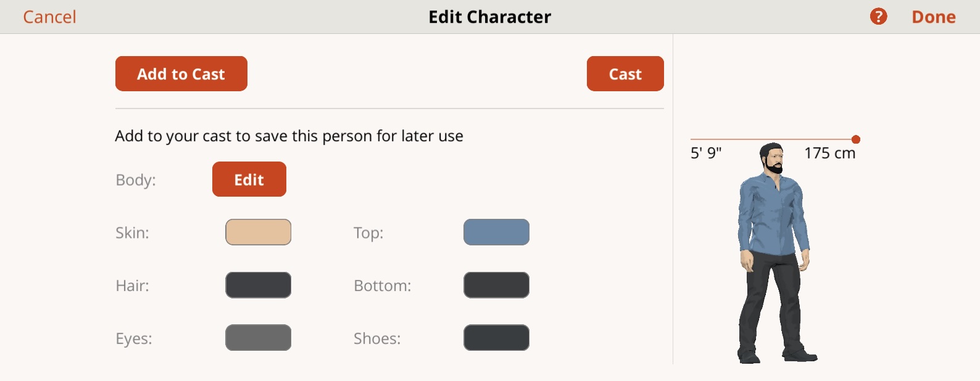980x381 pixels.
Task: Open the Skin color swatch
Action: point(258,232)
